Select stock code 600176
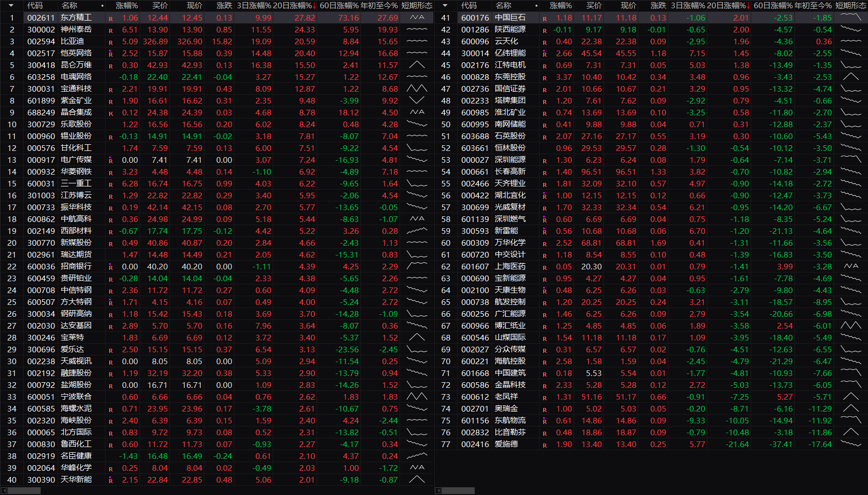Viewport: 868px width, 495px height. pyautogui.click(x=475, y=18)
